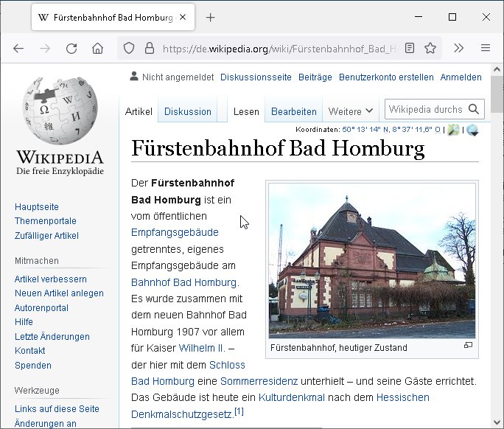
Task: Reload the current Wikipedia page
Action: point(71,49)
